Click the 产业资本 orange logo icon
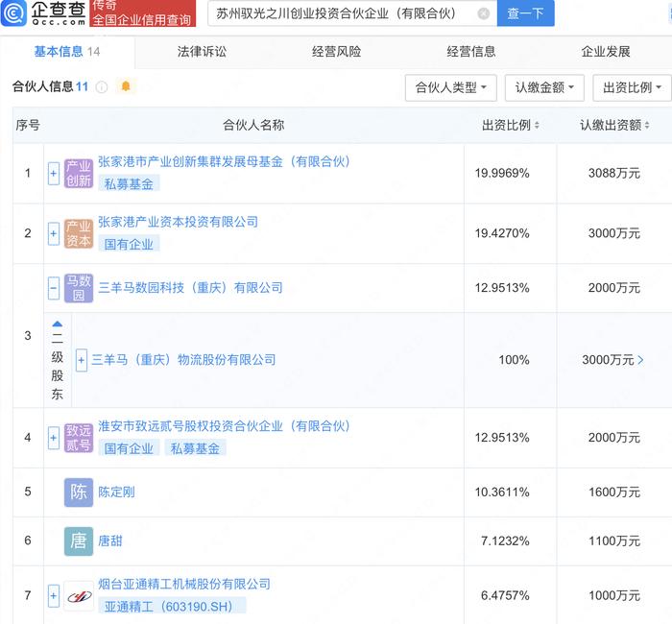 point(79,233)
